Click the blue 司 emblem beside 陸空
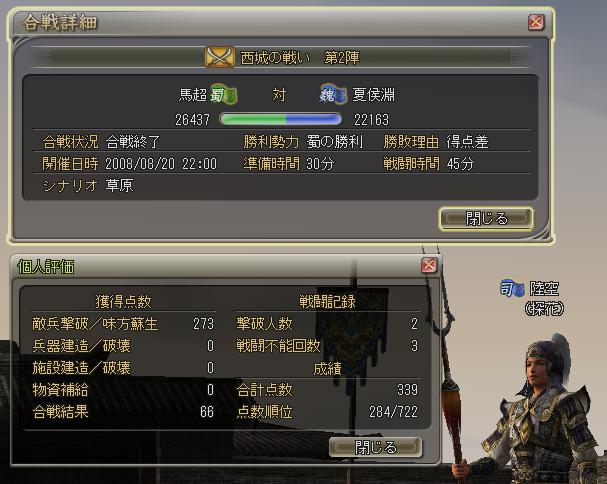Screen dimensions: 607x484 coord(512,288)
